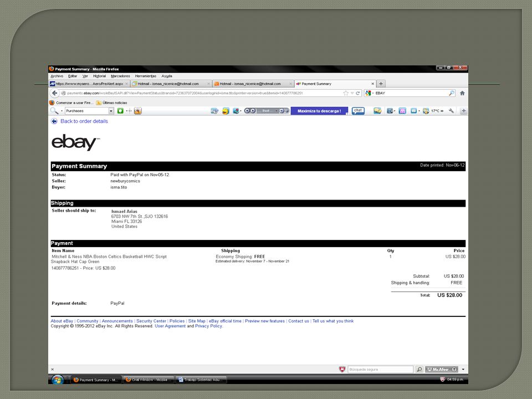Open the Archivo menu

click(57, 76)
